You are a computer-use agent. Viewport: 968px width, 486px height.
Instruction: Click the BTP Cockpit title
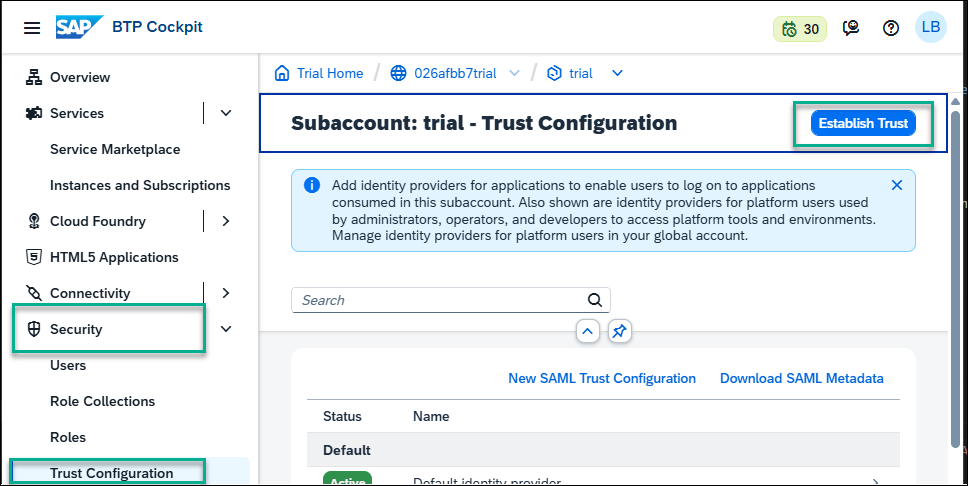click(x=157, y=27)
